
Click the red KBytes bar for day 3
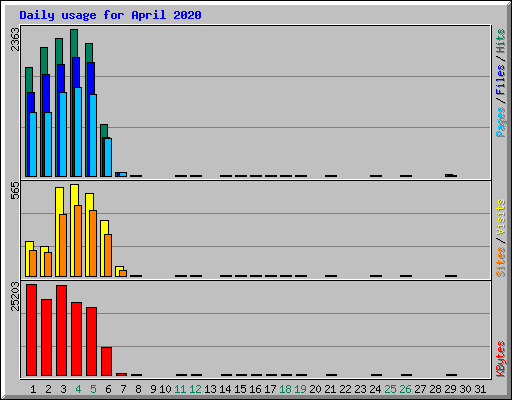(x=61, y=330)
